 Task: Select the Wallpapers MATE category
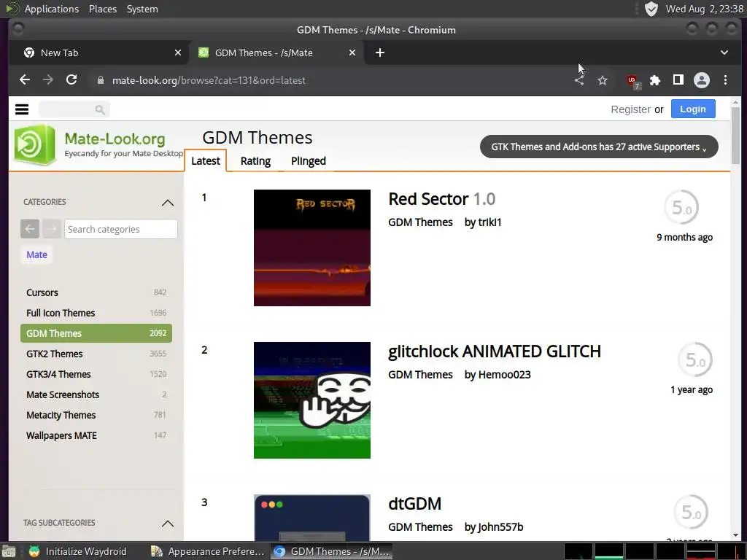96,436
